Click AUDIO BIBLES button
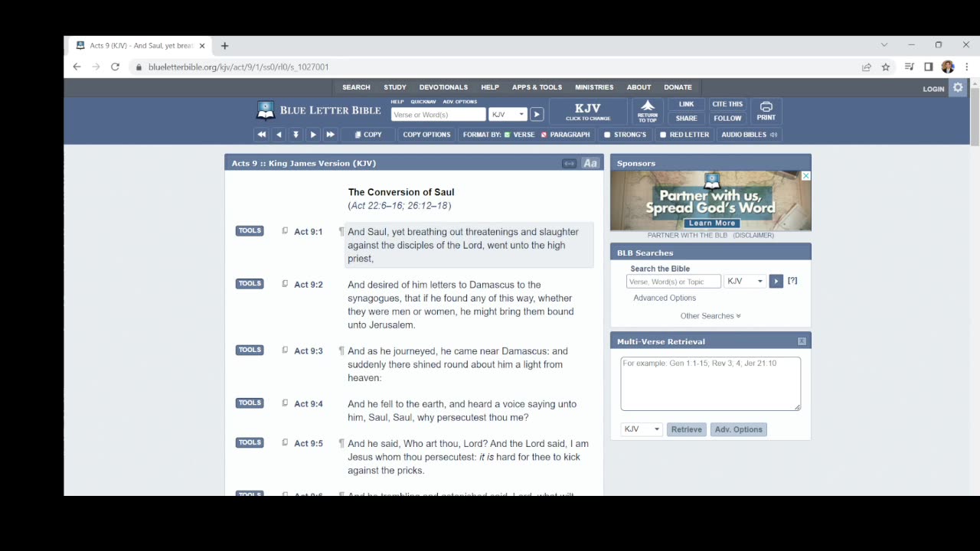The height and width of the screenshot is (551, 980). coord(749,135)
